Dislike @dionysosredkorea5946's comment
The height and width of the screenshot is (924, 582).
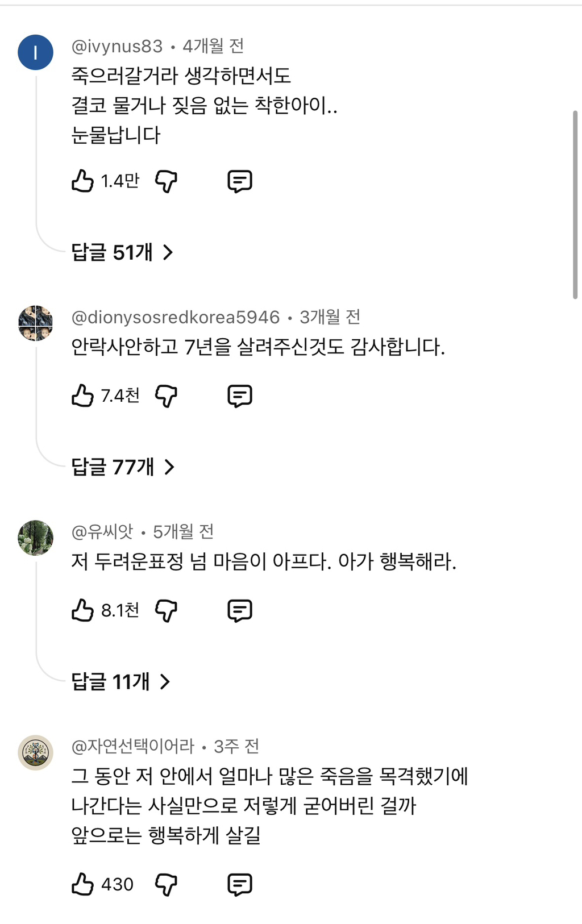[x=166, y=396]
